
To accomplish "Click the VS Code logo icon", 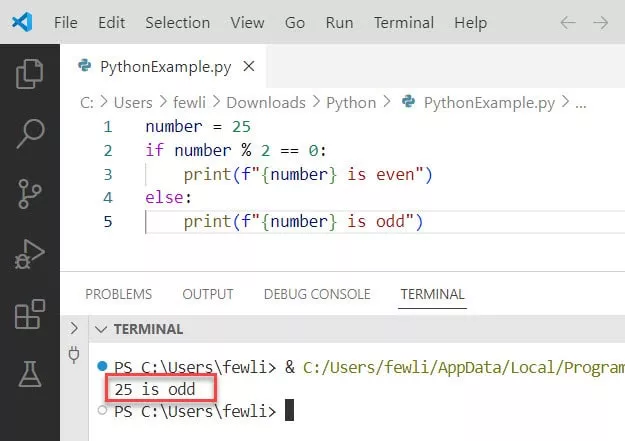I will (22, 21).
